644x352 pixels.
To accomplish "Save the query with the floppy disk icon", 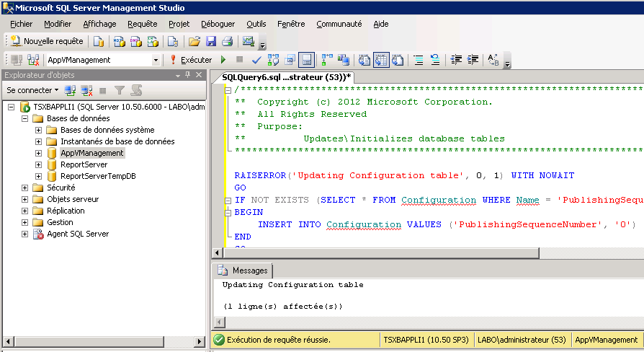I will point(211,41).
